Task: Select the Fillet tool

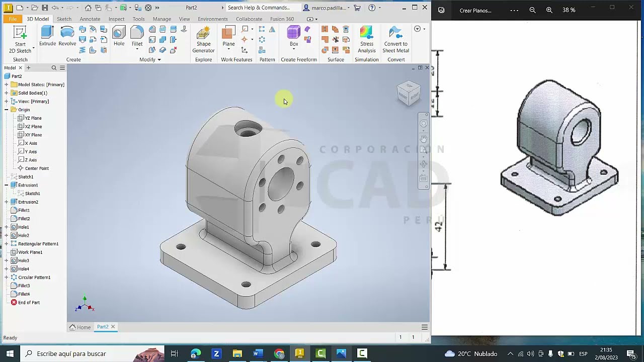Action: [x=137, y=36]
